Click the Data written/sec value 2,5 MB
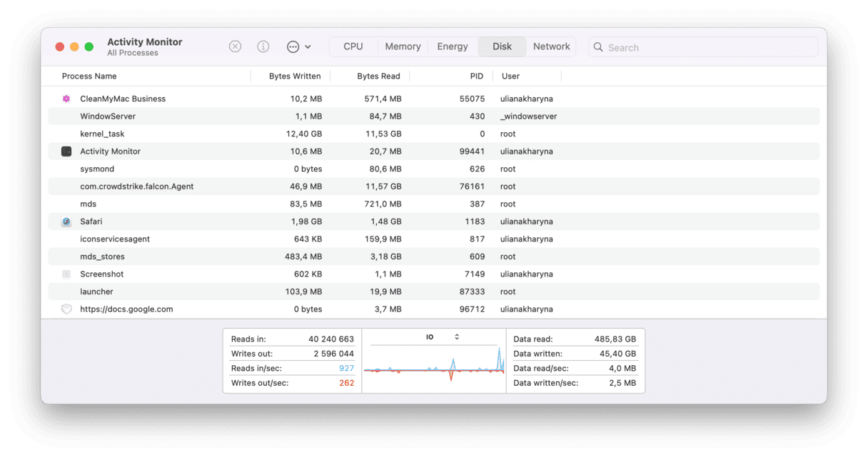Screen dimensions: 868x458 point(622,383)
